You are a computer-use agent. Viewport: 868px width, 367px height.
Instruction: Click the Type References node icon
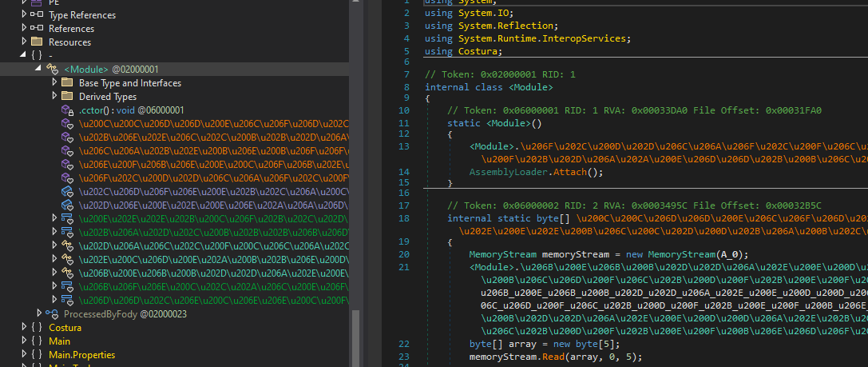click(x=37, y=15)
